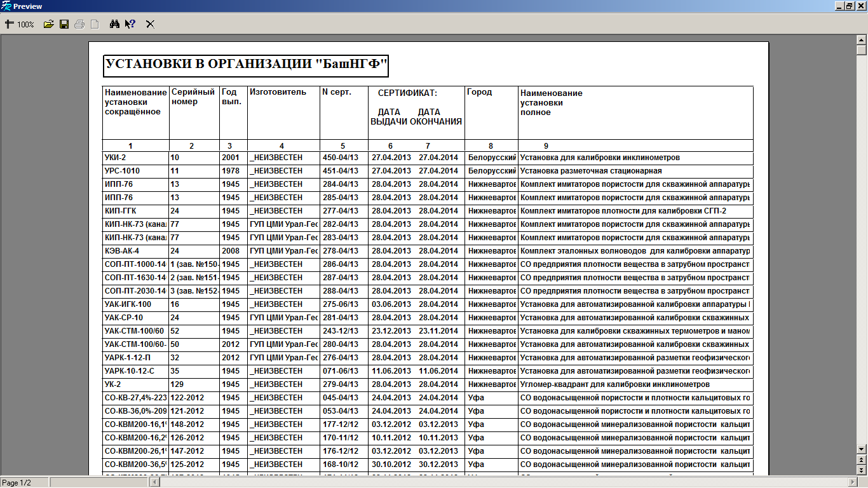
Task: Click the expiry date '23.11.2014'
Action: click(438, 331)
